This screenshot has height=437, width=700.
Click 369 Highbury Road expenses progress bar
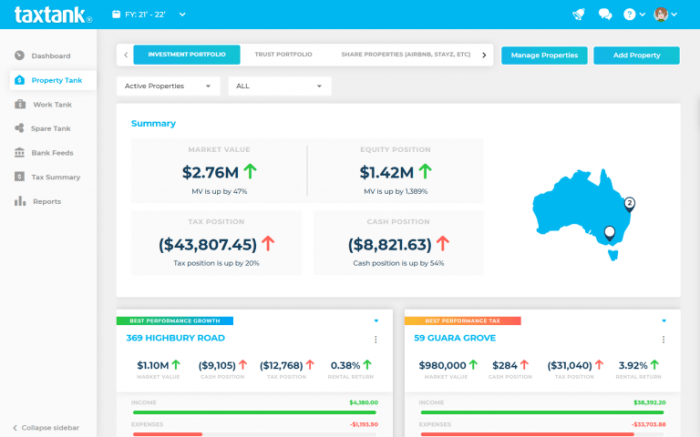click(x=254, y=434)
